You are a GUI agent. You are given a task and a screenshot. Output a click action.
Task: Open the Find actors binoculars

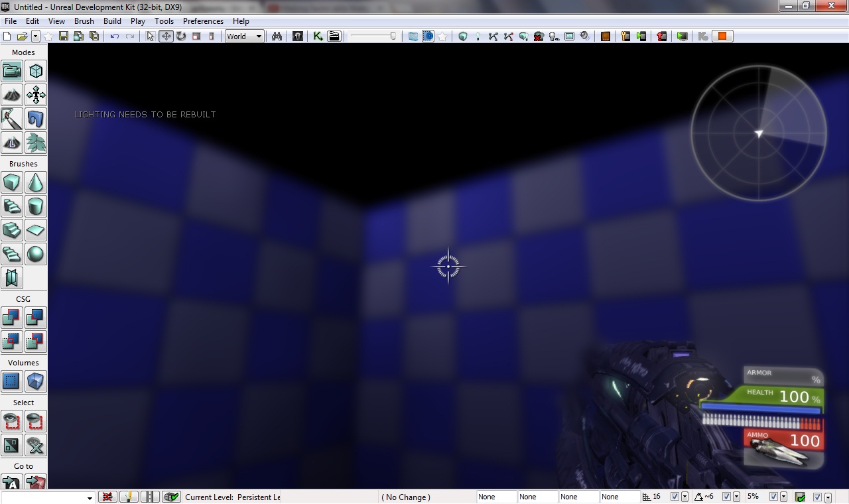point(277,36)
